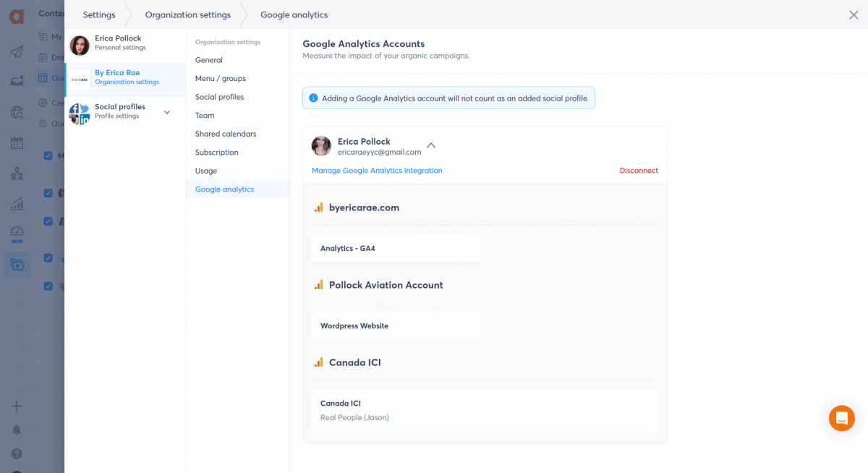868x473 pixels.
Task: Click the paper plane publish icon
Action: (17, 52)
